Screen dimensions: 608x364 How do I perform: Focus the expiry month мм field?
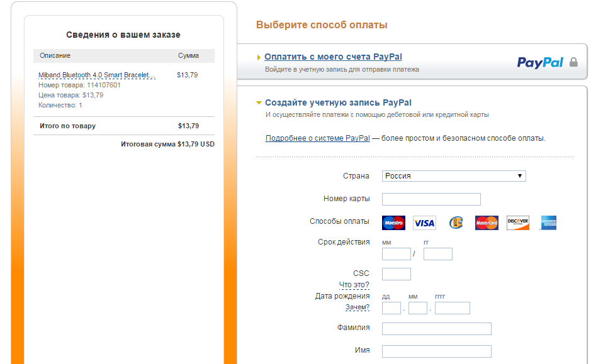[397, 254]
